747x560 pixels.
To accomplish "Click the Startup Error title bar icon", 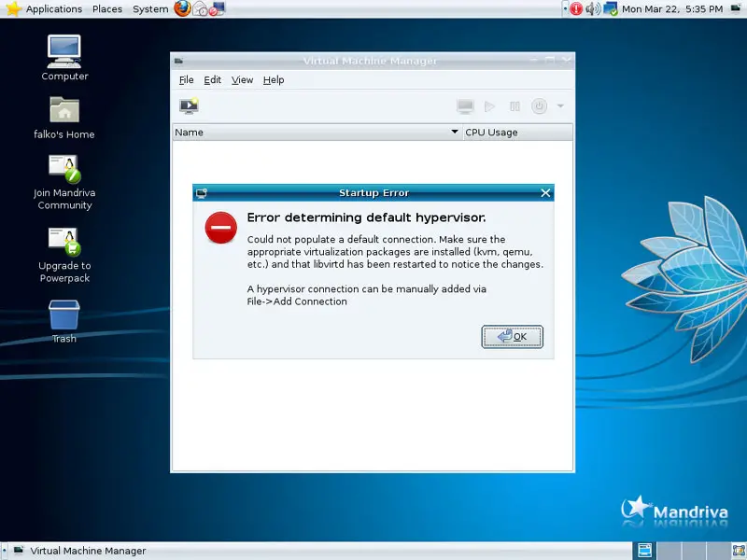I will click(x=202, y=193).
